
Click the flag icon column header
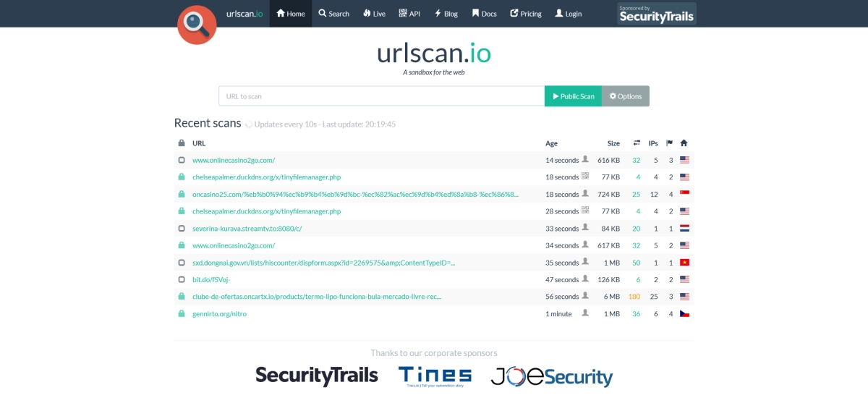(669, 143)
